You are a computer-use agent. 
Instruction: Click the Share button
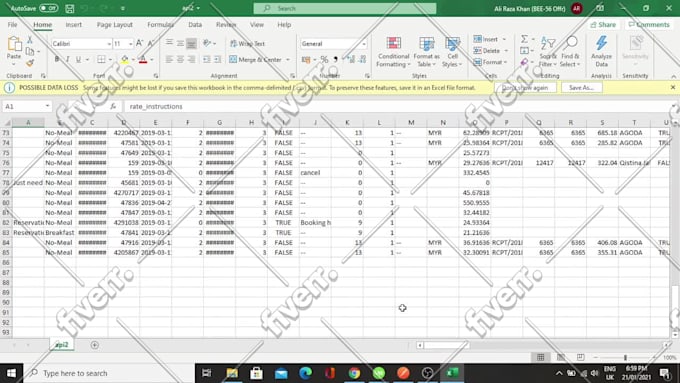click(603, 25)
